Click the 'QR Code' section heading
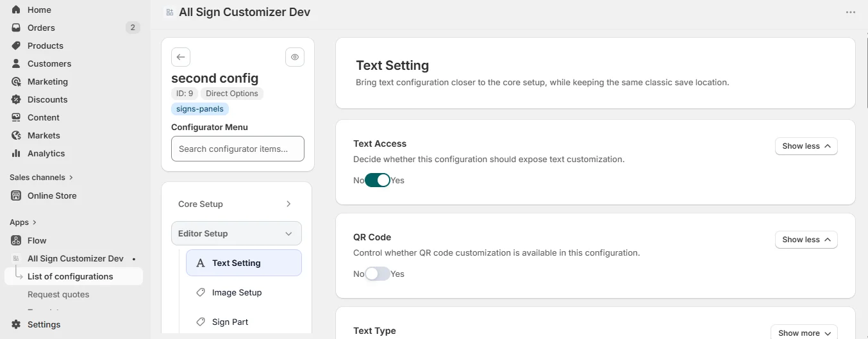Image resolution: width=868 pixels, height=339 pixels. (372, 237)
